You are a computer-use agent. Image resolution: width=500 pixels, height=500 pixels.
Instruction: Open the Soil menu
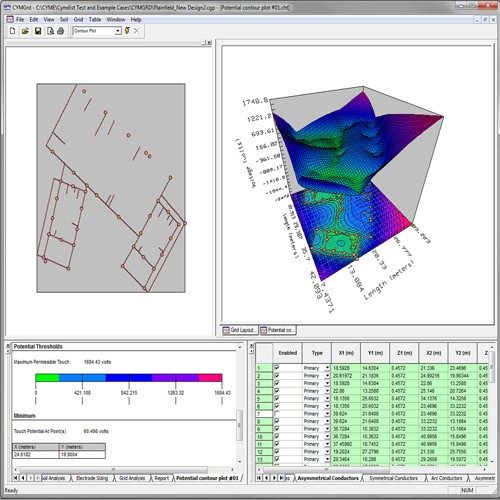point(64,20)
